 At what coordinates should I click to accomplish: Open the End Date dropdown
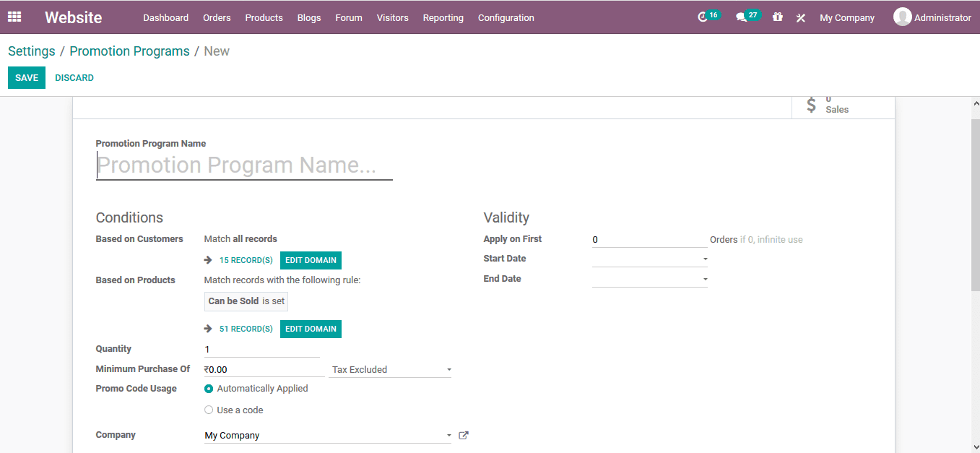[x=705, y=278]
